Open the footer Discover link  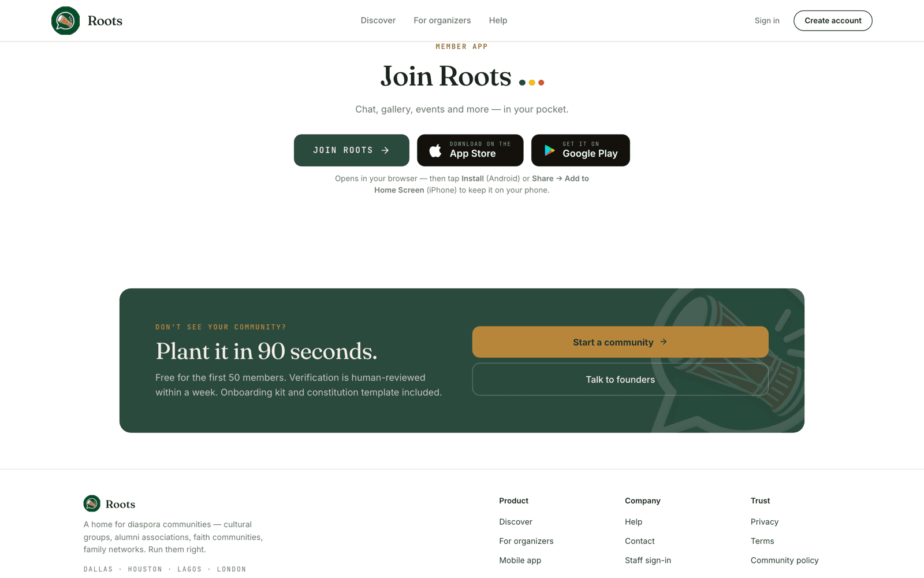pyautogui.click(x=516, y=522)
